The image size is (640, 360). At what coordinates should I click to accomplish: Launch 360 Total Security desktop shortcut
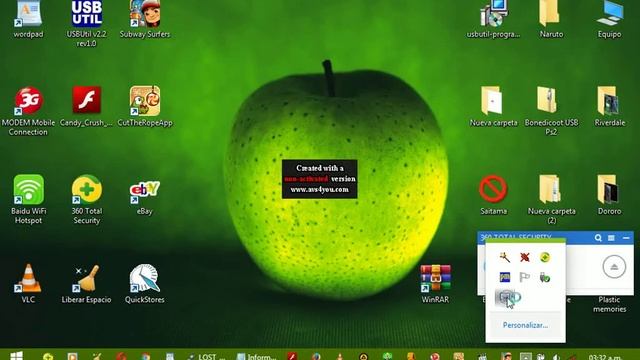click(x=86, y=199)
